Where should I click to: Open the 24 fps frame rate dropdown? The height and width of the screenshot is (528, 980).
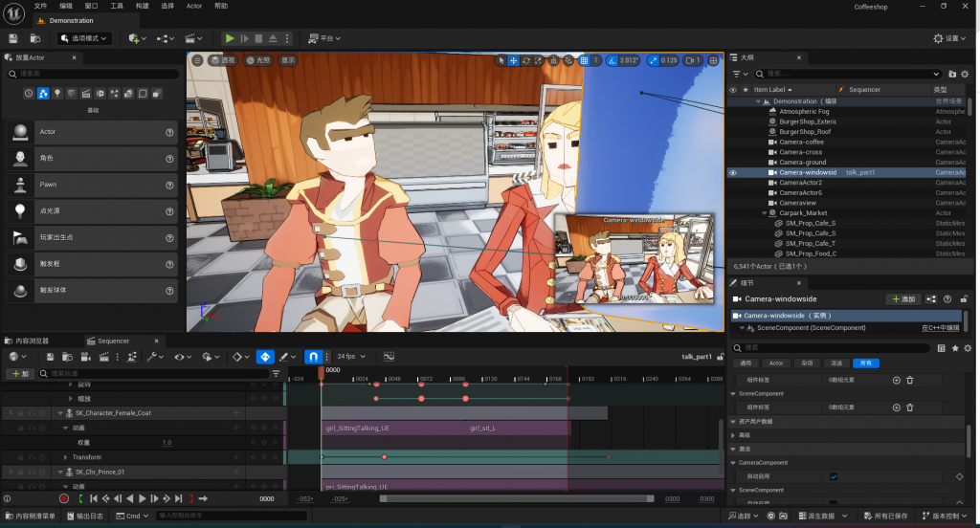pos(351,357)
